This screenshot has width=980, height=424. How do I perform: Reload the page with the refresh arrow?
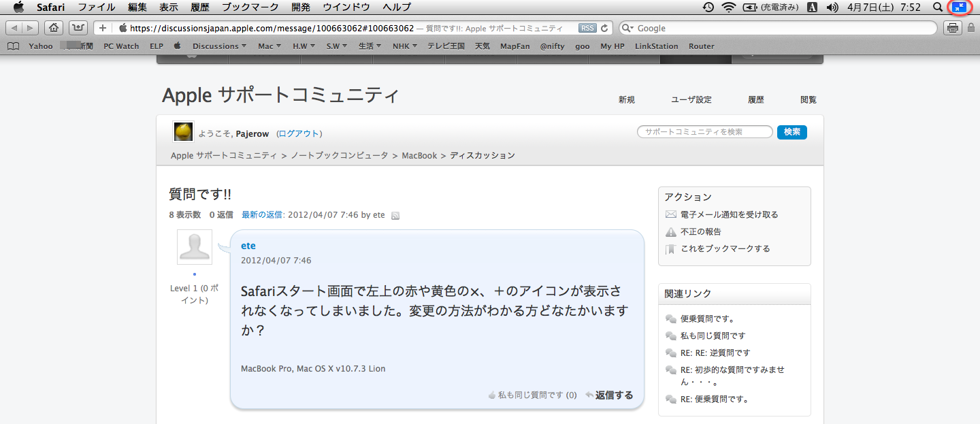click(x=604, y=28)
